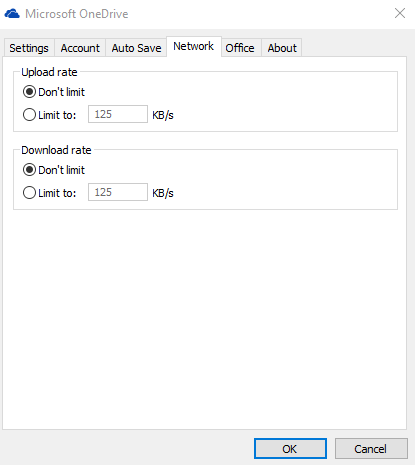Click the KB/s label beside upload limit
This screenshot has height=465, width=415.
tap(163, 115)
